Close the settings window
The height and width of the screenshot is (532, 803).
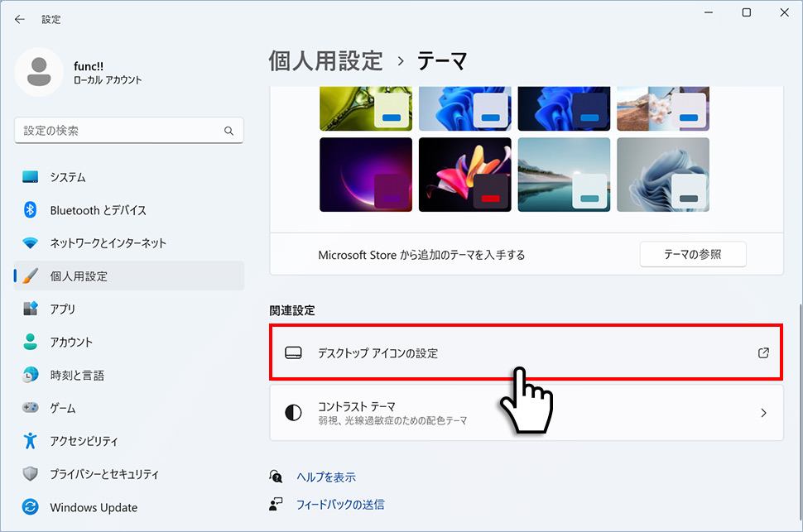(784, 12)
